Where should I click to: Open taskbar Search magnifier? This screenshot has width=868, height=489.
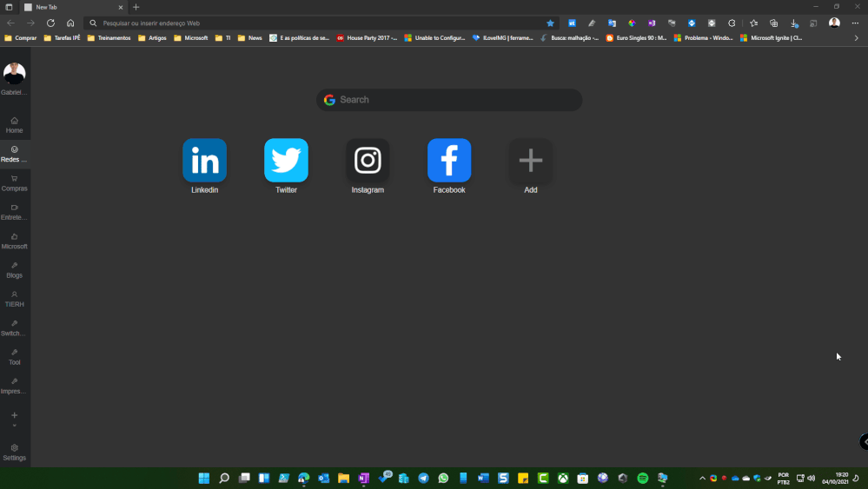[223, 478]
